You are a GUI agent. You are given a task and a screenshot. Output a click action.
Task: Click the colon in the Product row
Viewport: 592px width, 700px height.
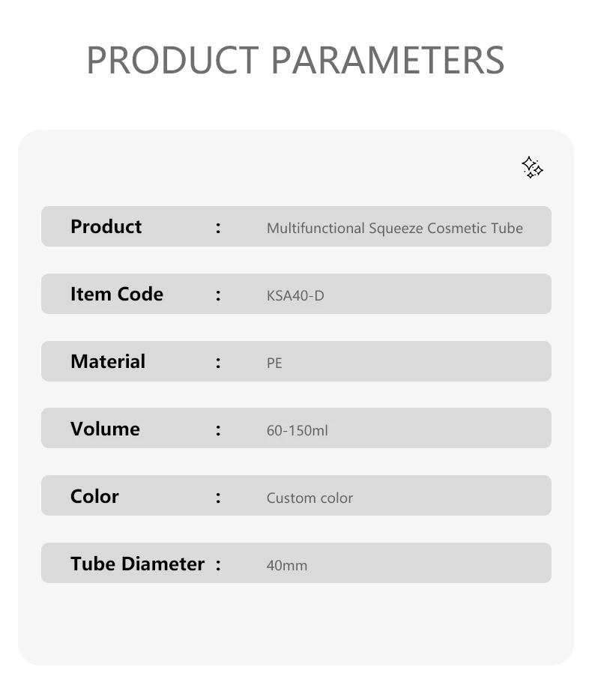(218, 228)
